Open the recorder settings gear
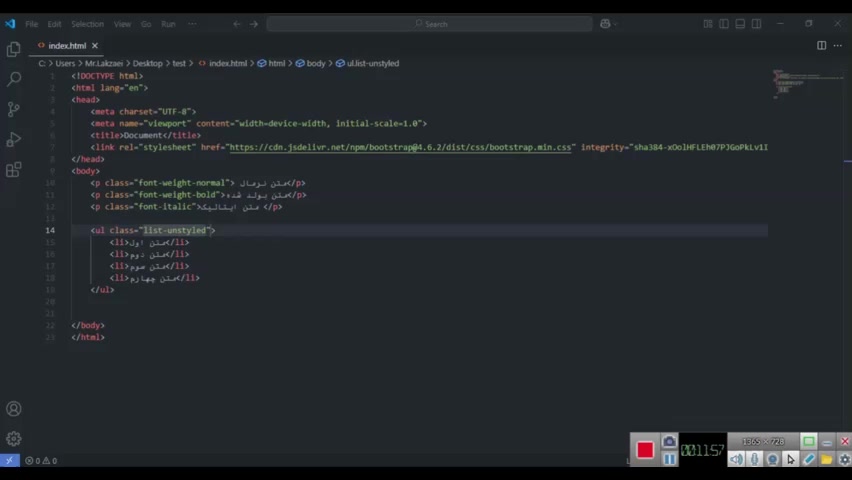 coord(844,459)
